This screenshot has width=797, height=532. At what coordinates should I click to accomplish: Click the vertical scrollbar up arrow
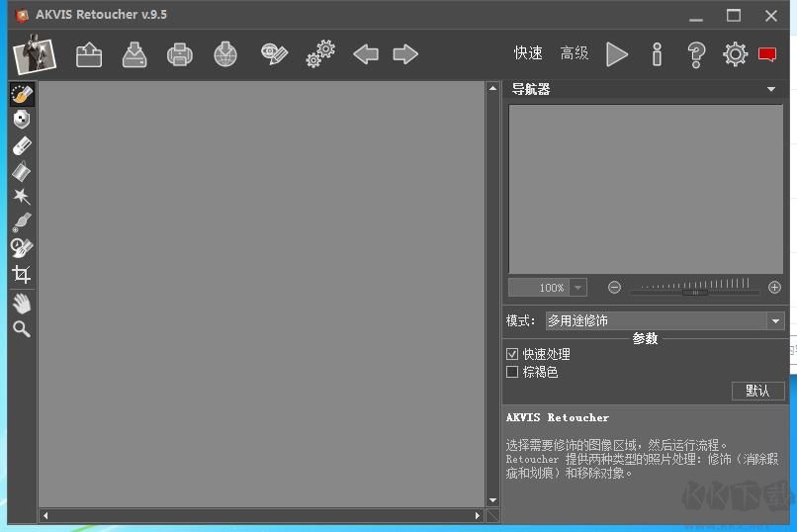point(492,88)
